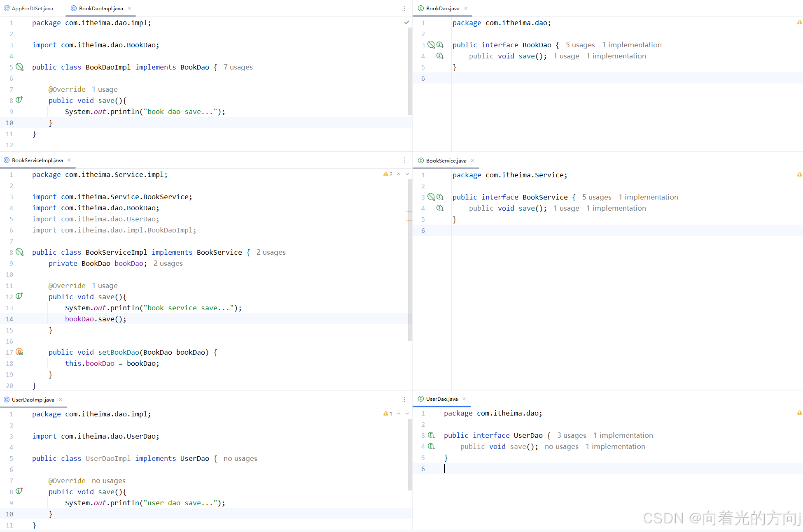Close the BookDaoImpl.java tab
The image size is (803, 532).
click(x=129, y=8)
